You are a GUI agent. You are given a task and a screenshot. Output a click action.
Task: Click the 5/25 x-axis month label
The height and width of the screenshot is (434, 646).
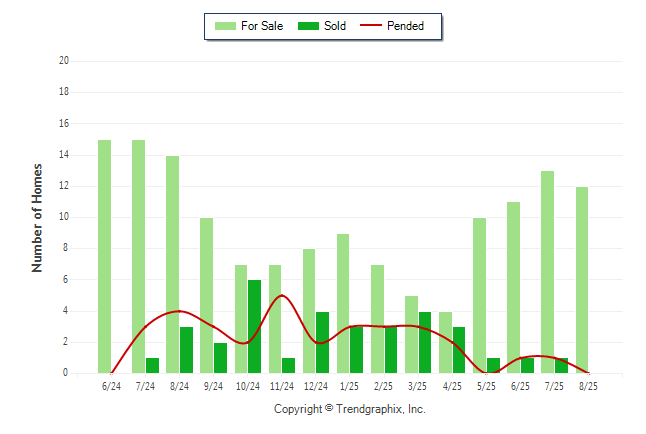point(487,385)
